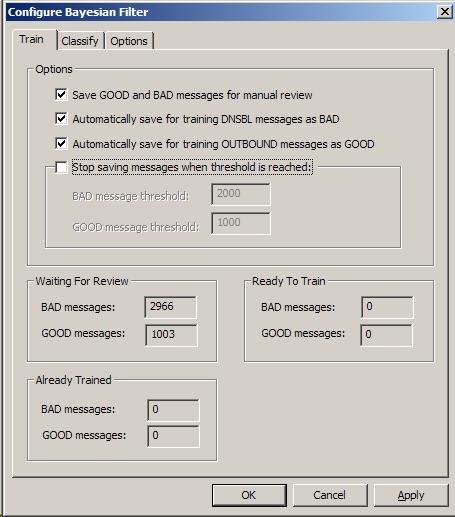The width and height of the screenshot is (455, 517).
Task: Click the OK button
Action: coord(249,495)
